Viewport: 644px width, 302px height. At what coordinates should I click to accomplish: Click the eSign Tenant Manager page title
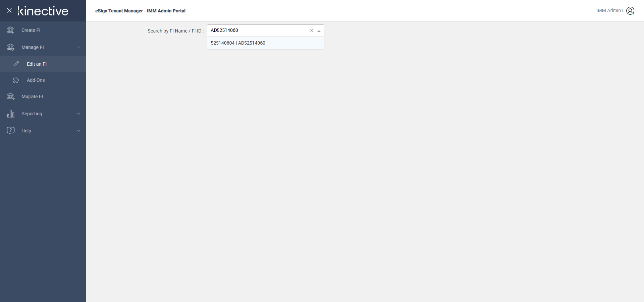click(140, 11)
